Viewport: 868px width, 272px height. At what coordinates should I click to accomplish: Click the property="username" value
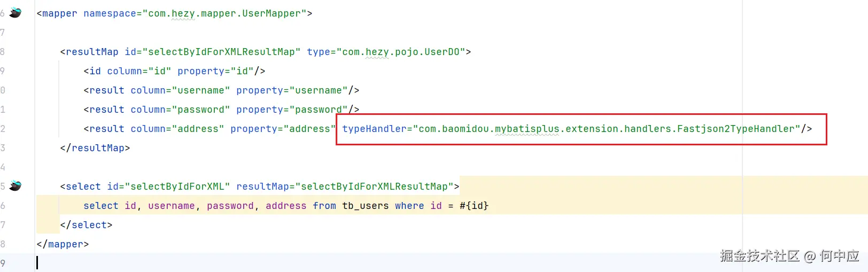coord(319,90)
